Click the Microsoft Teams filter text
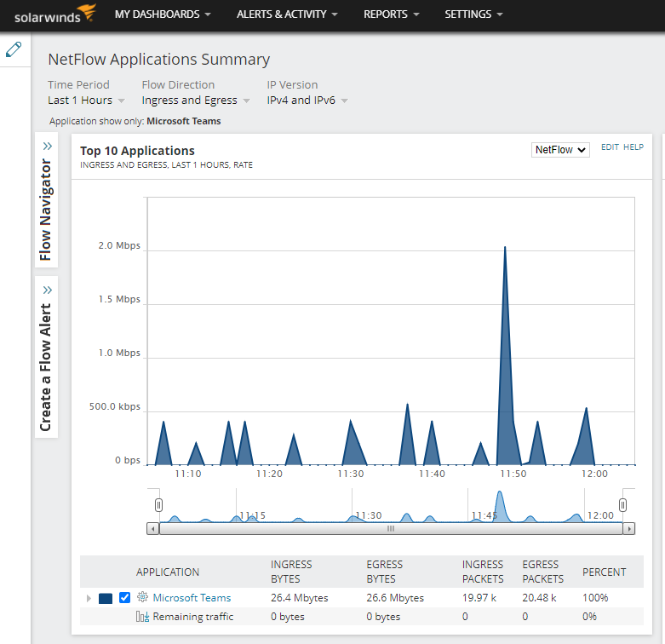Image resolution: width=665 pixels, height=644 pixels. click(184, 121)
